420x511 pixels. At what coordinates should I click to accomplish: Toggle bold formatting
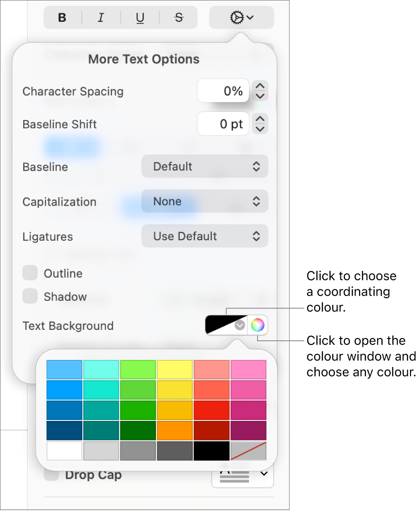tap(62, 18)
